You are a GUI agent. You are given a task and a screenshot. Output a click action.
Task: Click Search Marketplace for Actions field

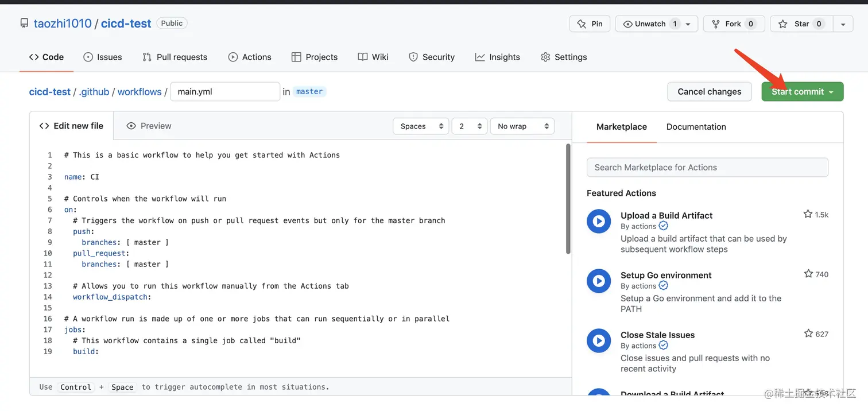[707, 168]
